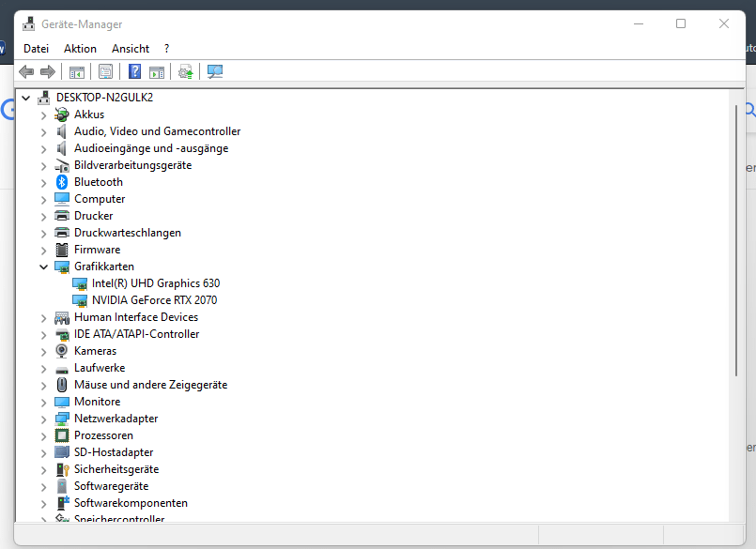Select the Bildverarbeitungsgeräte scanner icon

pyautogui.click(x=62, y=165)
